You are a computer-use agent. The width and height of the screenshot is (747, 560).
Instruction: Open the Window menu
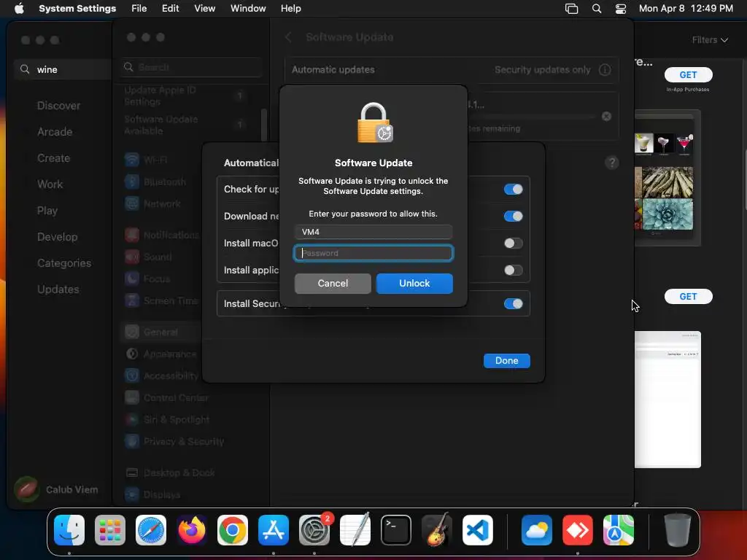[x=248, y=9]
